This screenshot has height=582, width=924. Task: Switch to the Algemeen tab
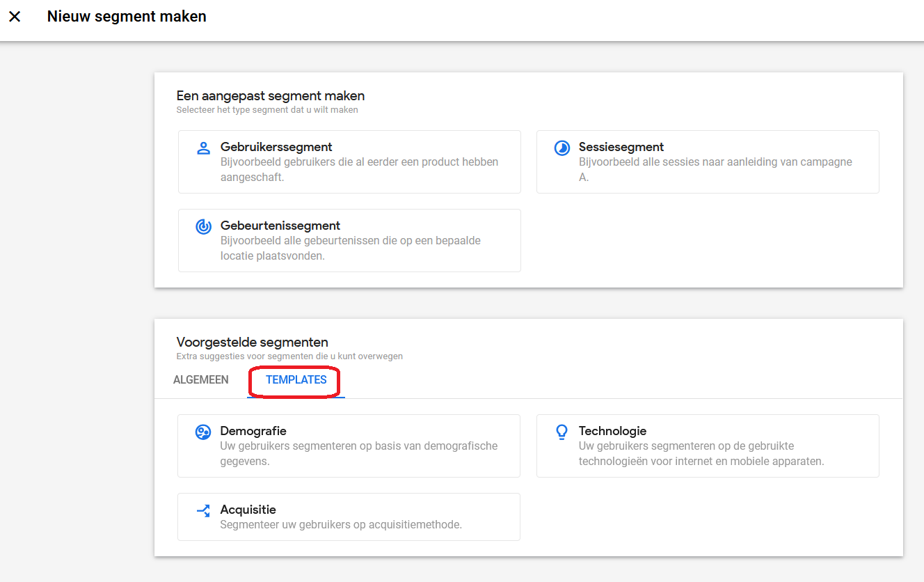[200, 380]
